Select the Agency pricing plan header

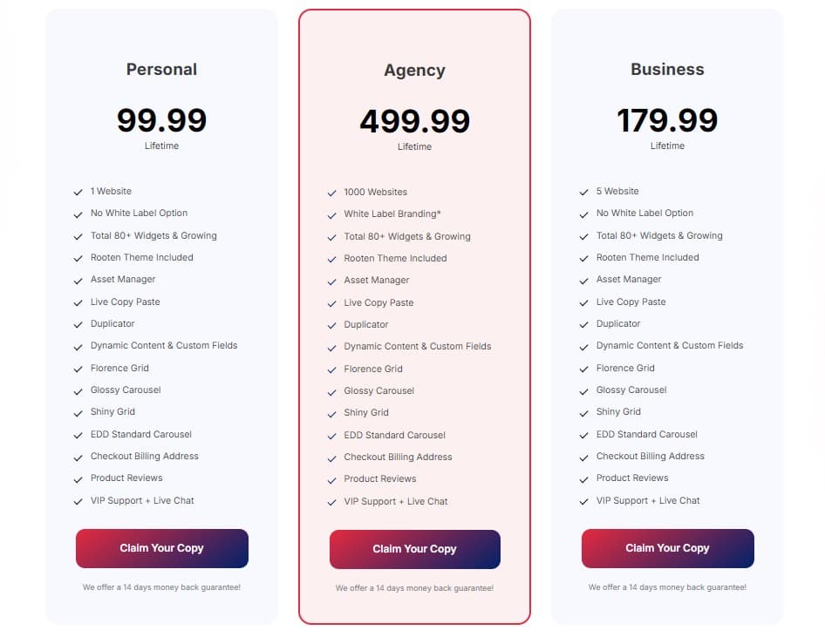pos(414,71)
